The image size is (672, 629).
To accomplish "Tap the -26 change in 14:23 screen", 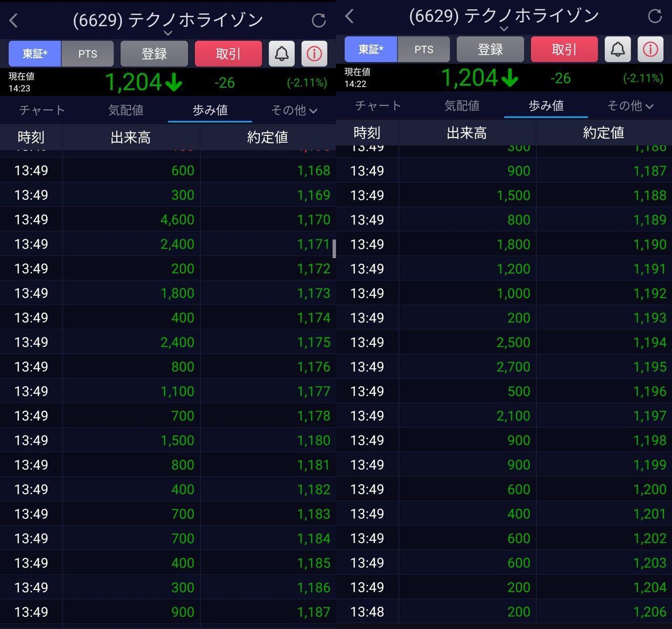I will [224, 83].
